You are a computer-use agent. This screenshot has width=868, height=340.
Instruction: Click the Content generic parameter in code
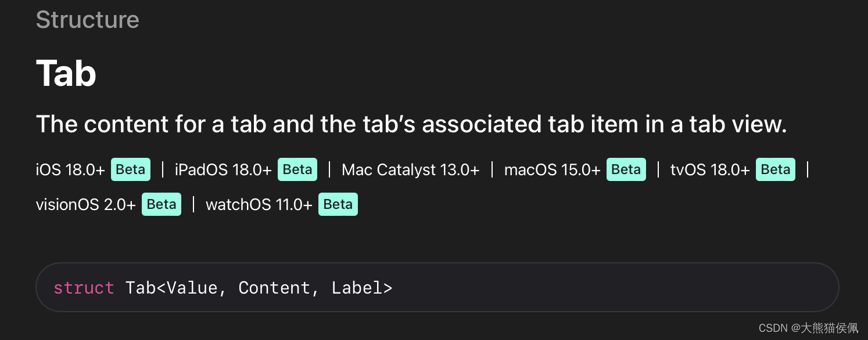point(274,288)
